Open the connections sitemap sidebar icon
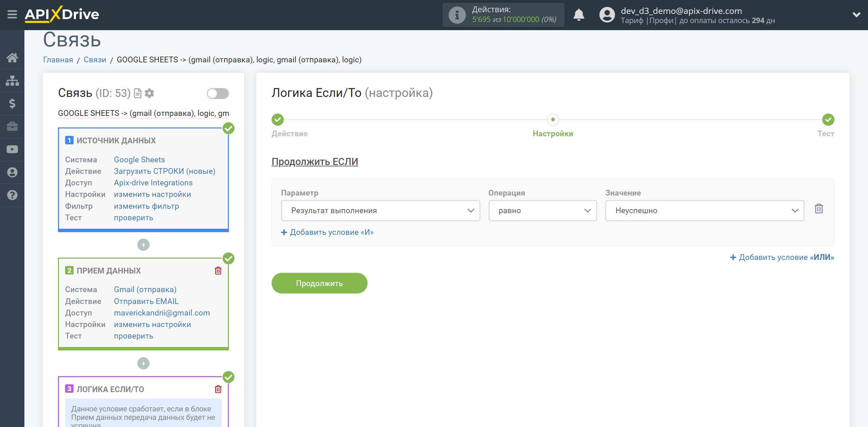This screenshot has width=868, height=427. (x=12, y=81)
